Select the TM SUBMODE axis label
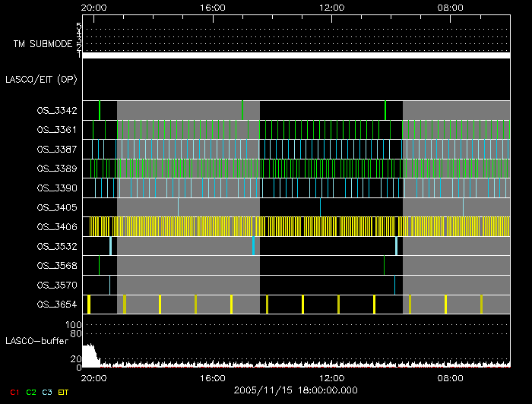532x404 pixels. point(43,44)
